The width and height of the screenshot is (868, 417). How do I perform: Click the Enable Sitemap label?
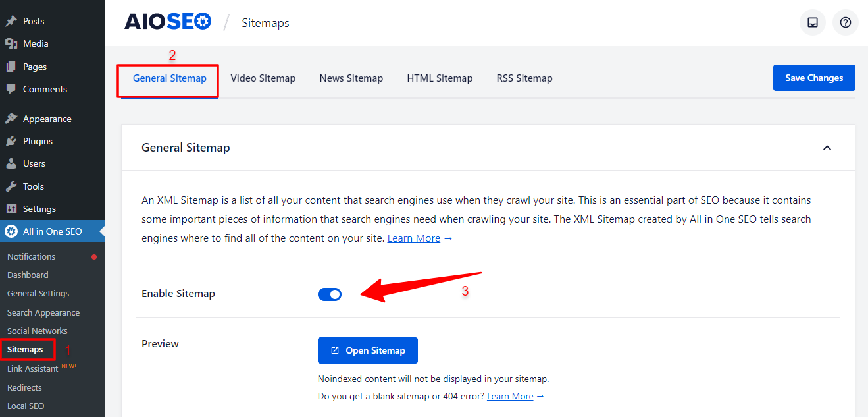click(x=178, y=294)
